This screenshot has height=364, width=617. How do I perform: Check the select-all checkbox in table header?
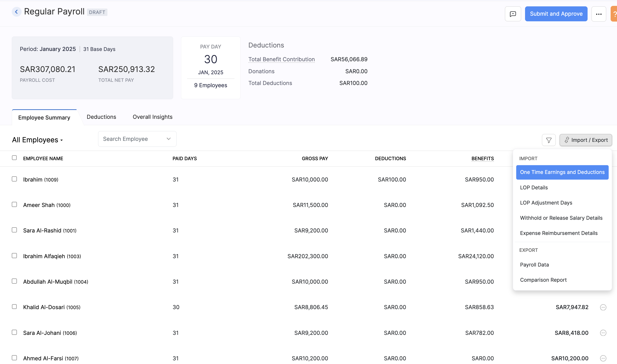pos(14,157)
